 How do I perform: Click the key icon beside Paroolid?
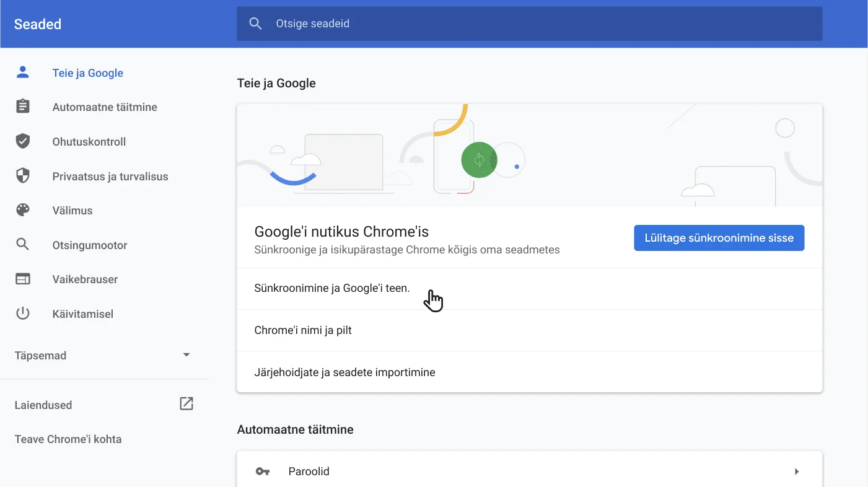(x=263, y=471)
